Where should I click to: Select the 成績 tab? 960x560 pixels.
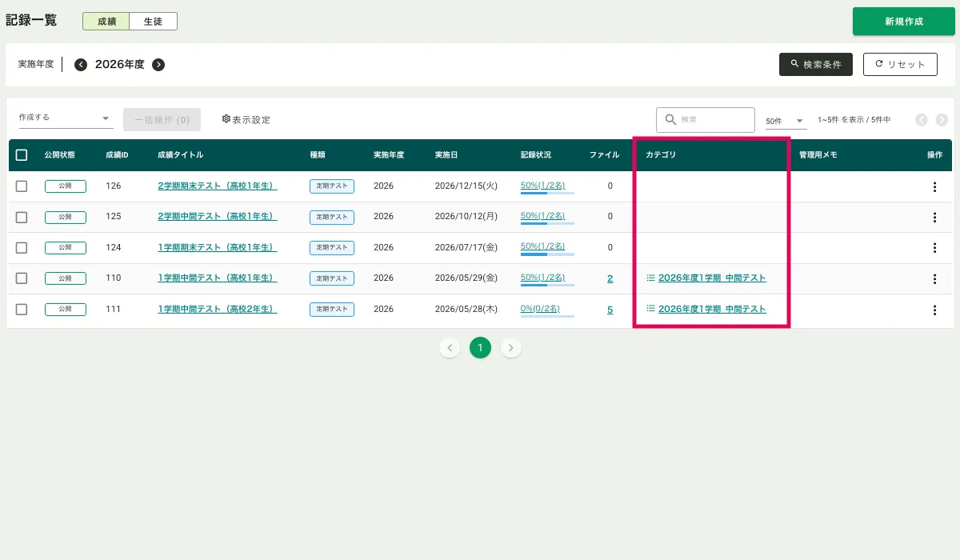(106, 22)
